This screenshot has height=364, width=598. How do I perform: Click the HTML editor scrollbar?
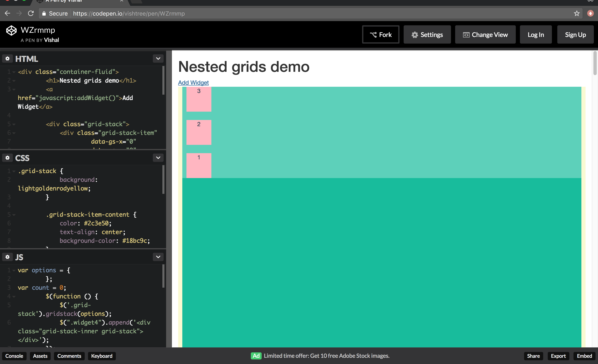(x=163, y=80)
